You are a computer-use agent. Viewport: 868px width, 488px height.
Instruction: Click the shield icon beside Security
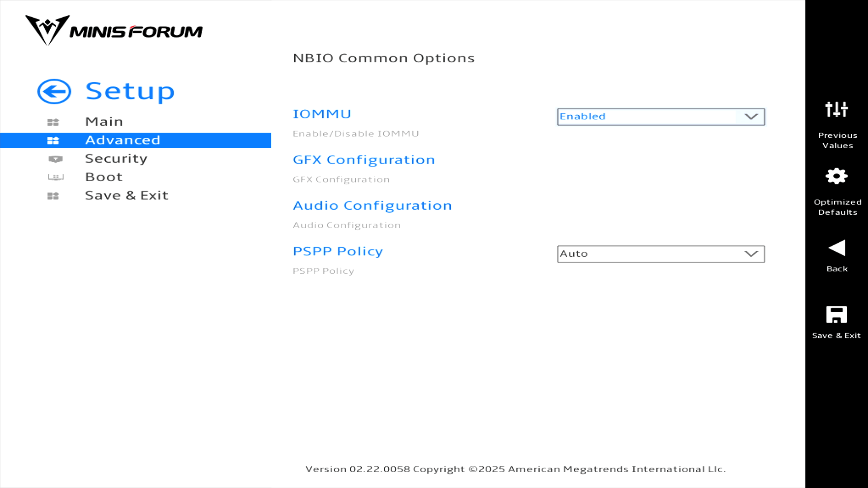tap(55, 159)
